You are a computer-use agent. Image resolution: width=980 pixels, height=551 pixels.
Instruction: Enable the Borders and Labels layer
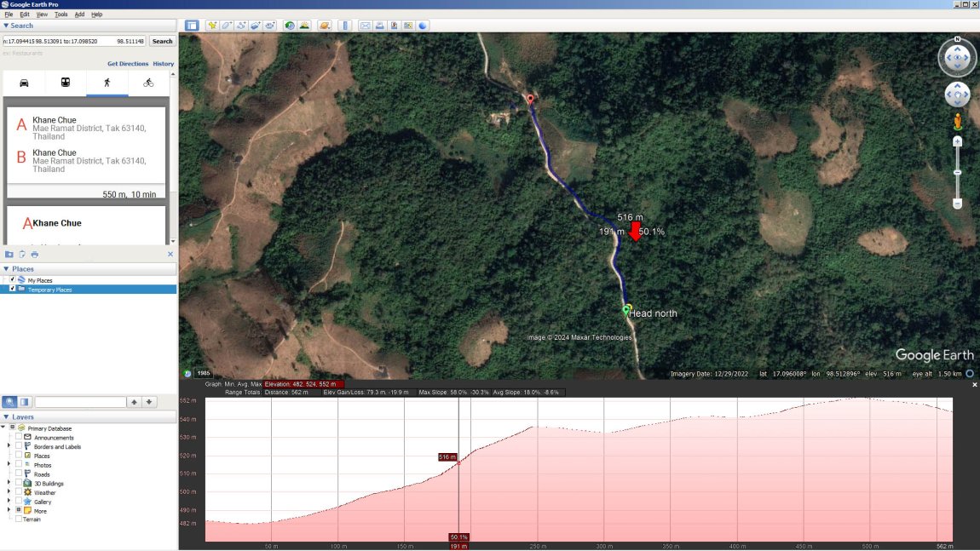pyautogui.click(x=18, y=446)
